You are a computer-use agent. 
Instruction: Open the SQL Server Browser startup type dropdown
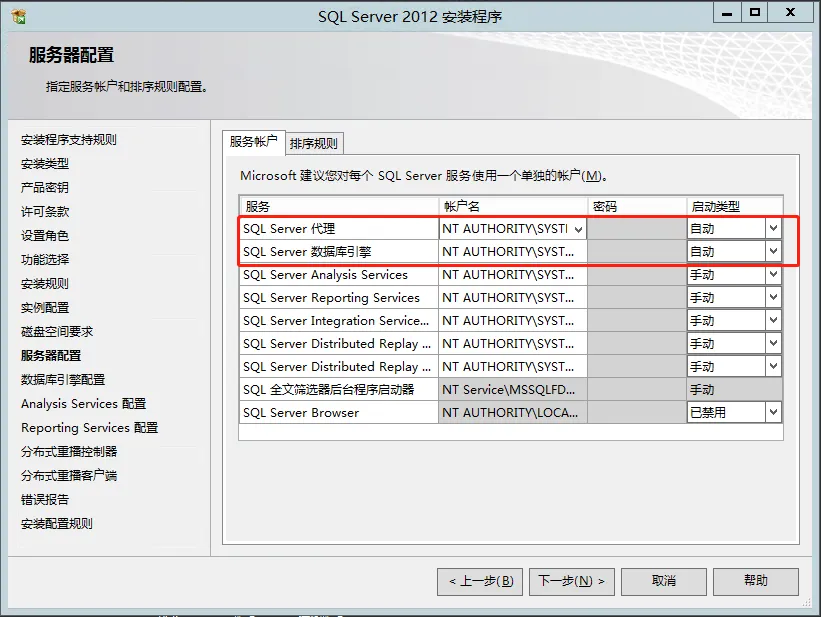click(x=775, y=411)
